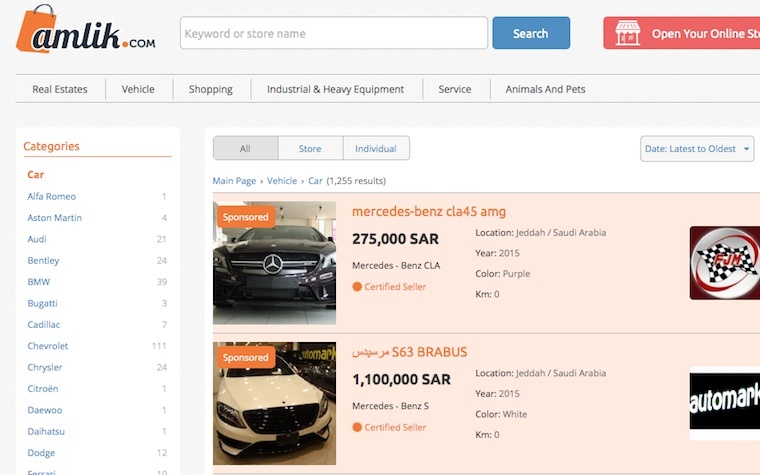The width and height of the screenshot is (760, 475).
Task: Click the amlik.com logo
Action: coord(86,29)
